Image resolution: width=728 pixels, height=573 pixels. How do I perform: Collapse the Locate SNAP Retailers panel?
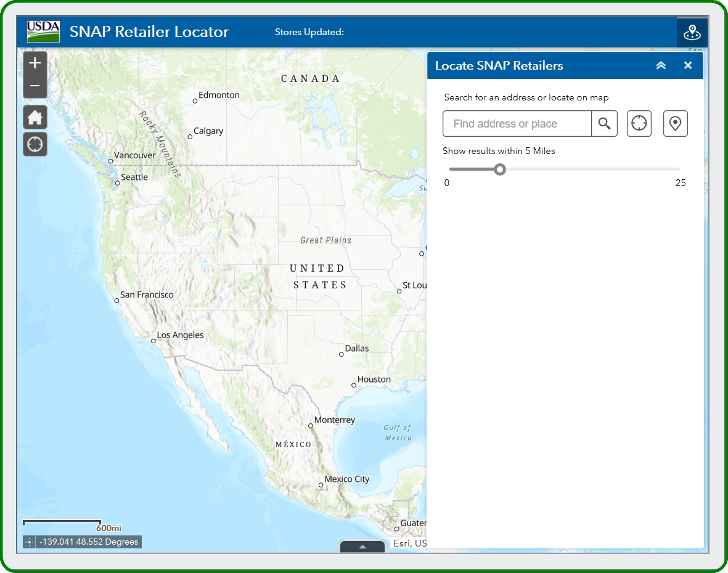[x=661, y=65]
